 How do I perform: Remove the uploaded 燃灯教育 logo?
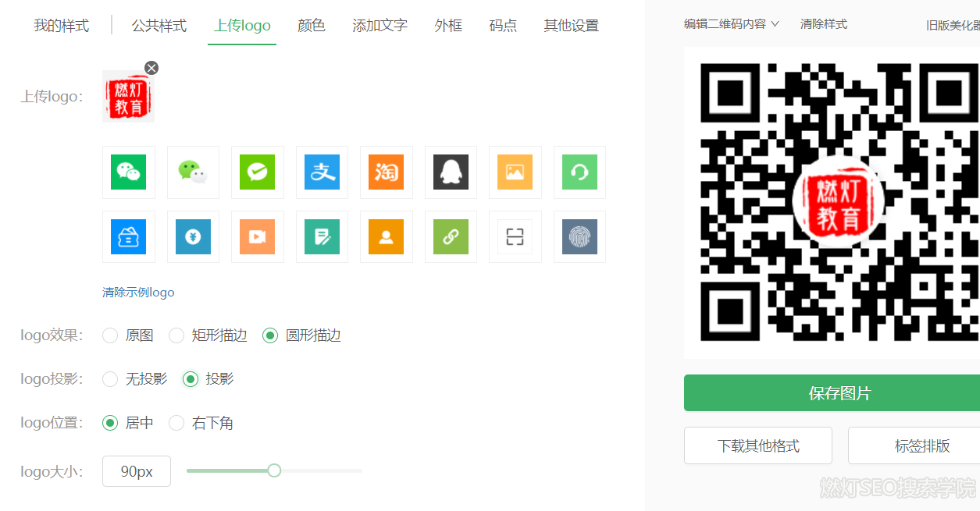(151, 68)
